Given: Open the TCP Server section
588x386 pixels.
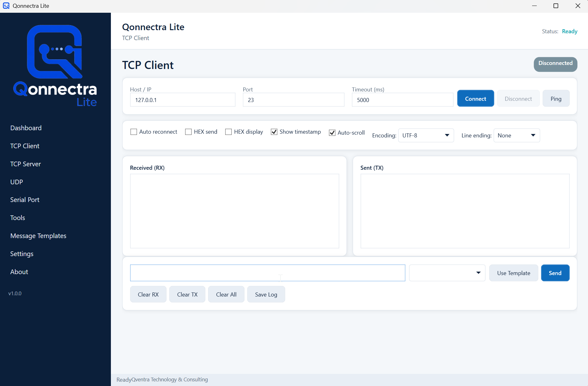Looking at the screenshot, I should coord(25,164).
